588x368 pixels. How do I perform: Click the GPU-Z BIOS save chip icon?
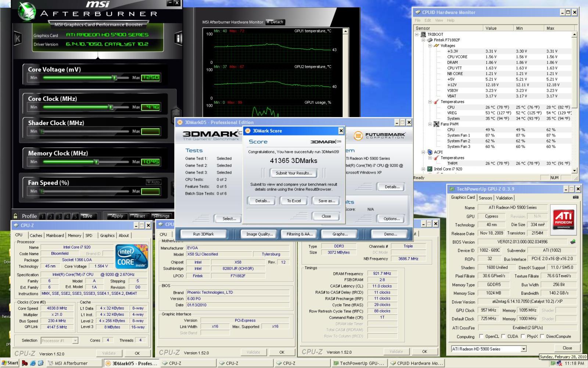pyautogui.click(x=573, y=242)
